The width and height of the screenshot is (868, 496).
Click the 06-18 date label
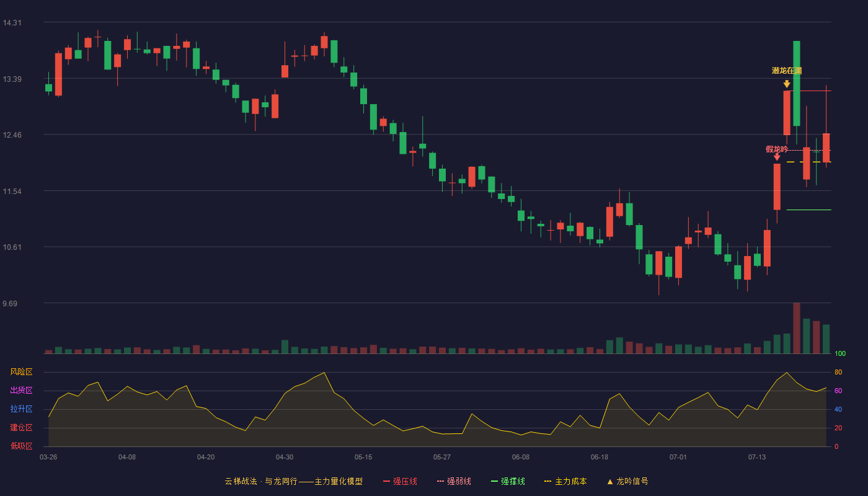coord(600,457)
